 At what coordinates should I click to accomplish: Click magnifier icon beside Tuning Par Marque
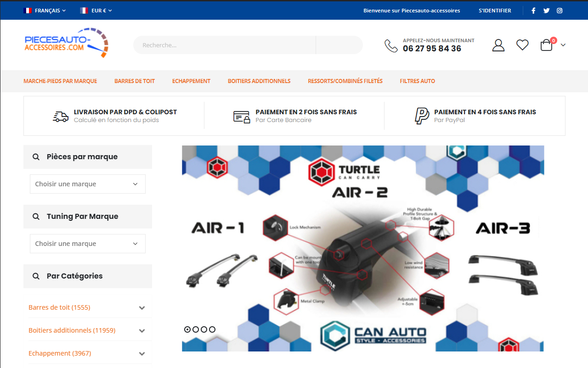(36, 217)
